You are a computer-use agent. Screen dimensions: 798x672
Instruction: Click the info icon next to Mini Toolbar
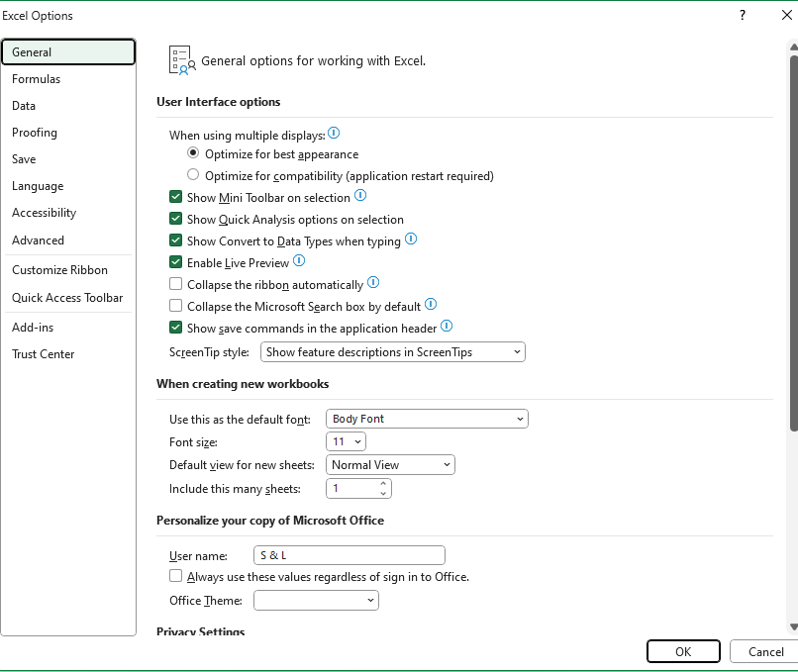[360, 196]
